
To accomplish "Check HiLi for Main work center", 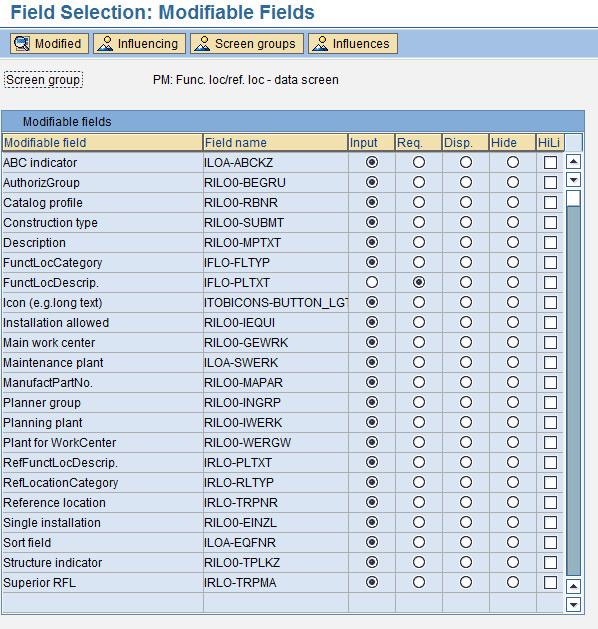I will click(x=550, y=342).
